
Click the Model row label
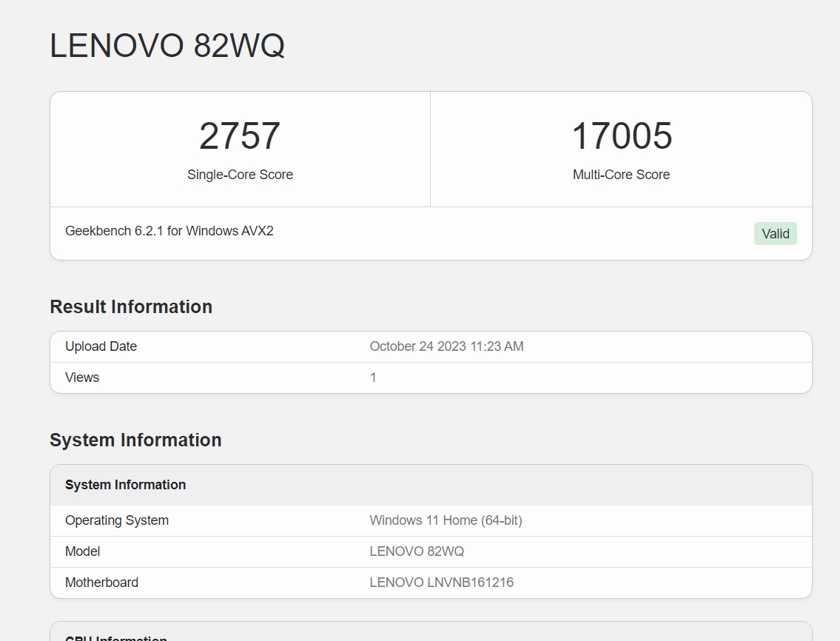tap(82, 551)
